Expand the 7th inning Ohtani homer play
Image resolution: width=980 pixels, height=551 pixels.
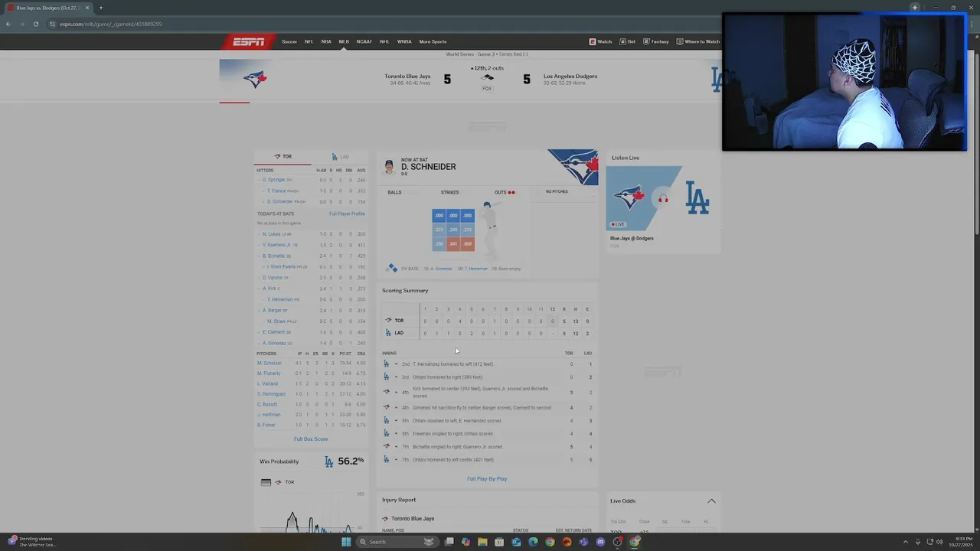396,460
